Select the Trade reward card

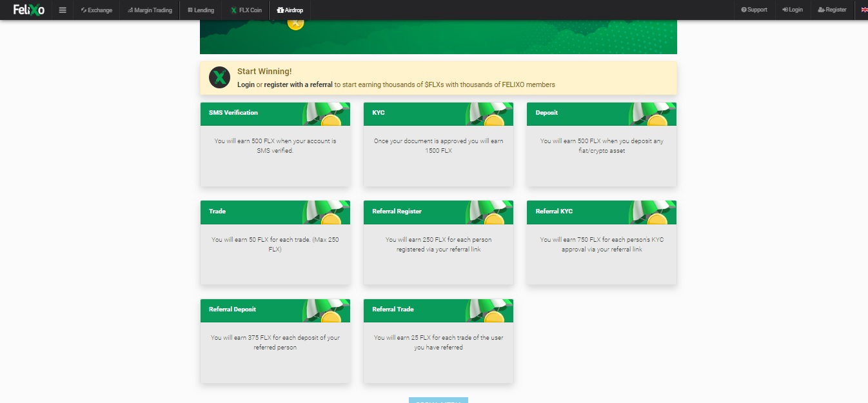[275, 242]
